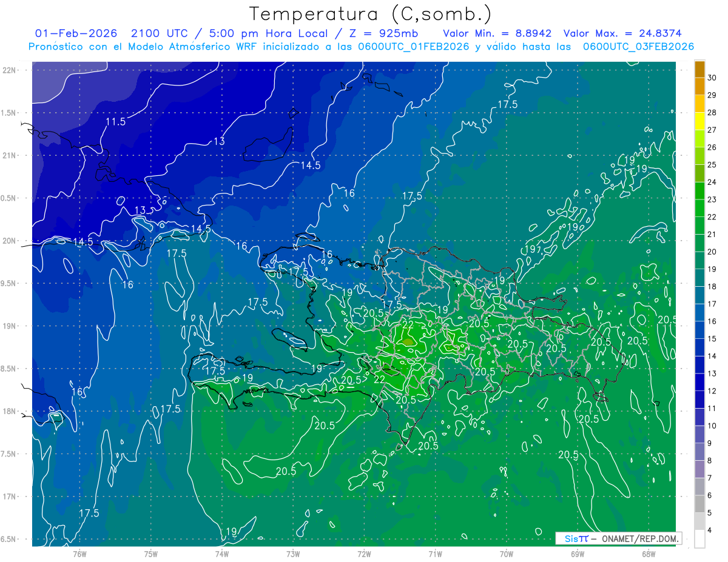The image size is (728, 562).
Task: Click the color scale segment between 10 and 11
Action: (699, 417)
